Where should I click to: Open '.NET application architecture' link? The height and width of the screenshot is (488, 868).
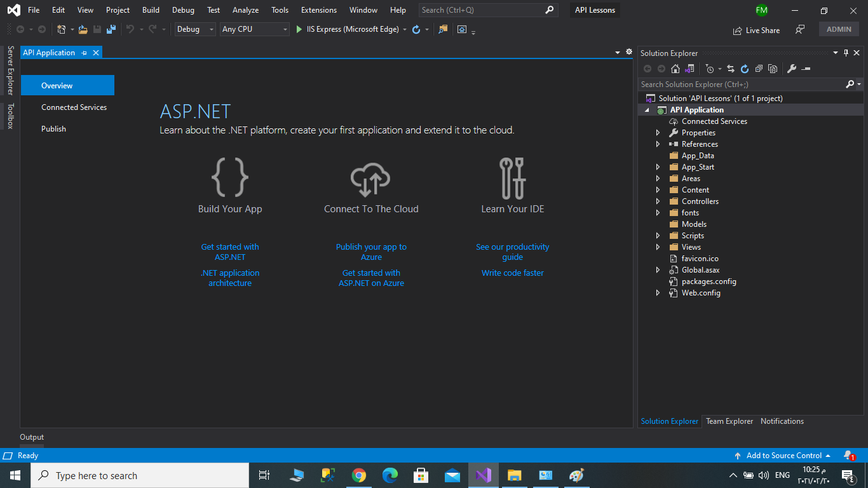click(230, 278)
